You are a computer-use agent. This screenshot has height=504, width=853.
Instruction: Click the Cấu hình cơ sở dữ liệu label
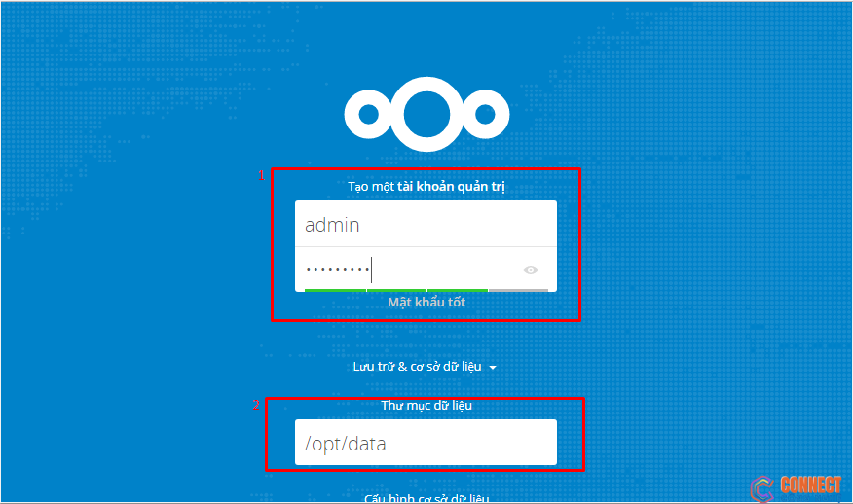pyautogui.click(x=426, y=498)
